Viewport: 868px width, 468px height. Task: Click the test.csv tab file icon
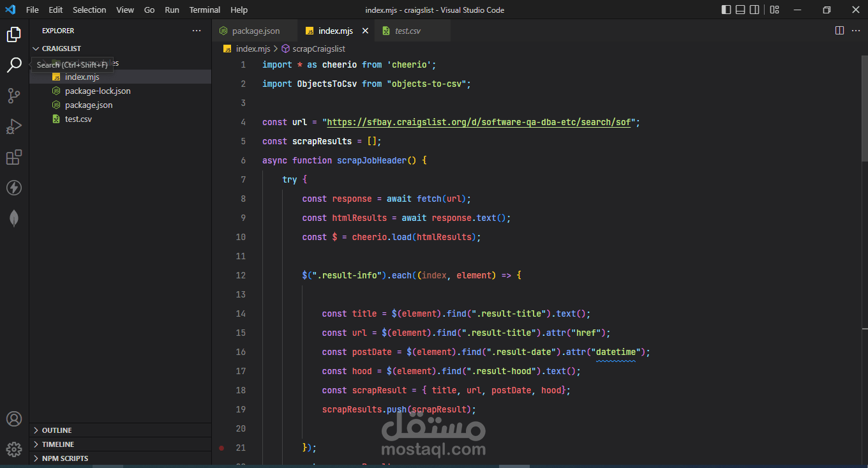click(x=386, y=31)
